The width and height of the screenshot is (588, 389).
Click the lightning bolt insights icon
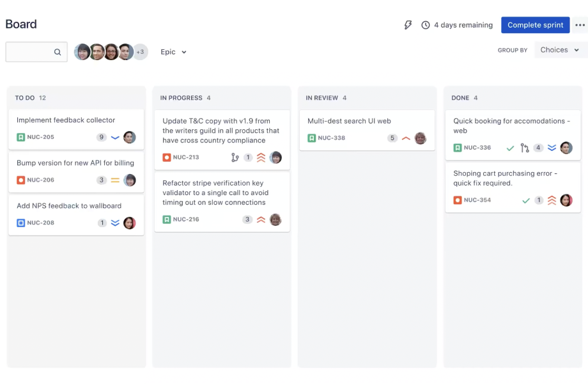click(408, 25)
